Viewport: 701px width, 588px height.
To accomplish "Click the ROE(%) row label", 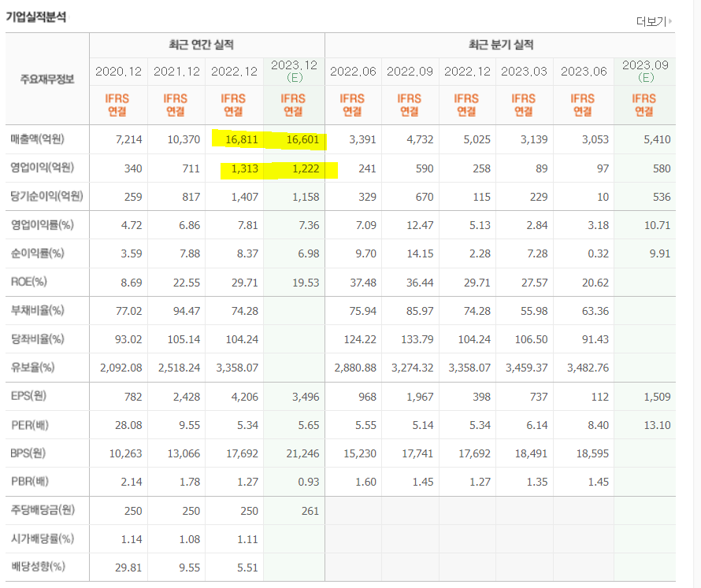I will tap(28, 282).
